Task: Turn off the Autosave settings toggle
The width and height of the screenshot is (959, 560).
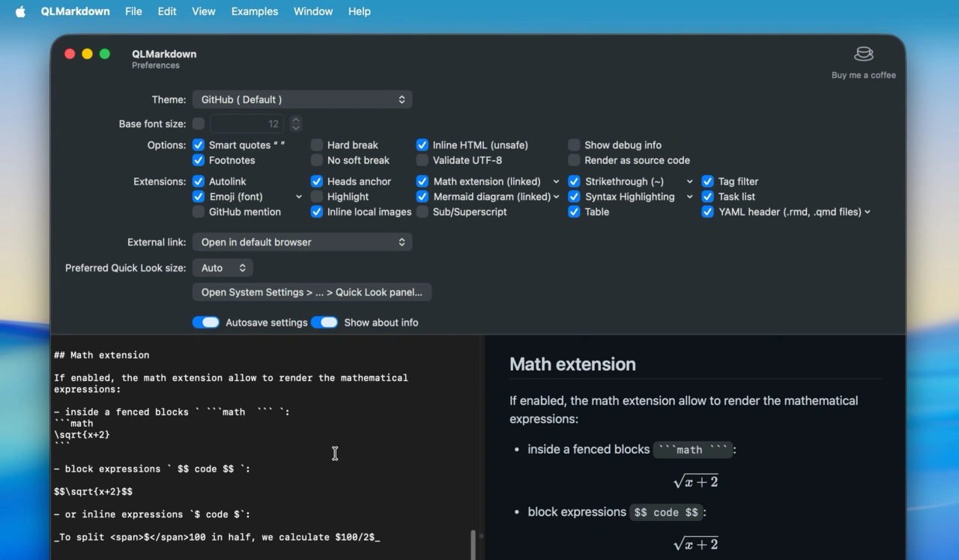Action: 206,322
